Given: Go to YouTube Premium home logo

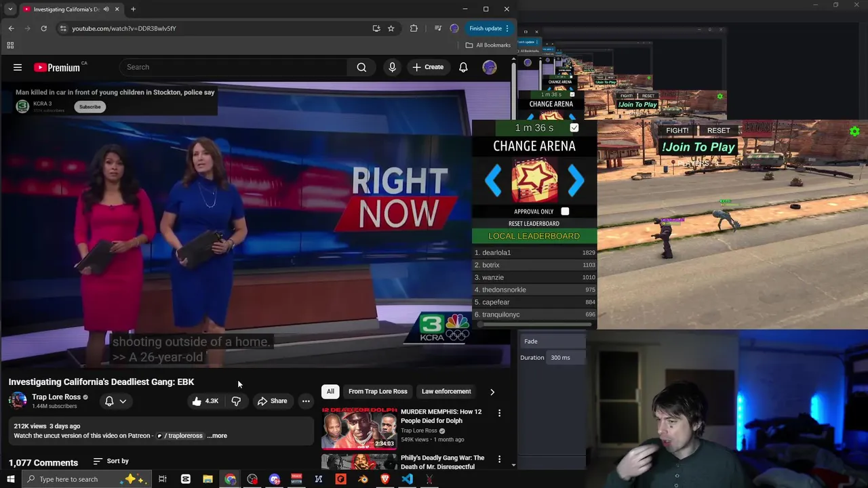Looking at the screenshot, I should (x=57, y=67).
